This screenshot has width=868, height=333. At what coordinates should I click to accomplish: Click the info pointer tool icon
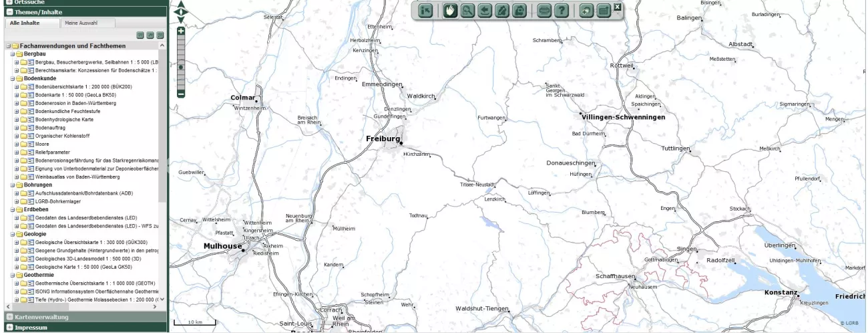pos(425,11)
